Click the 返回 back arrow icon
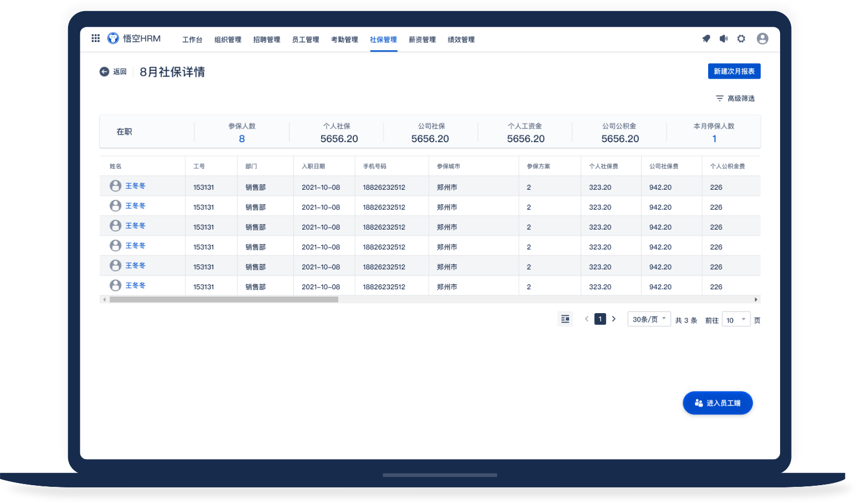Viewport: 857px width, 504px height. coord(104,71)
